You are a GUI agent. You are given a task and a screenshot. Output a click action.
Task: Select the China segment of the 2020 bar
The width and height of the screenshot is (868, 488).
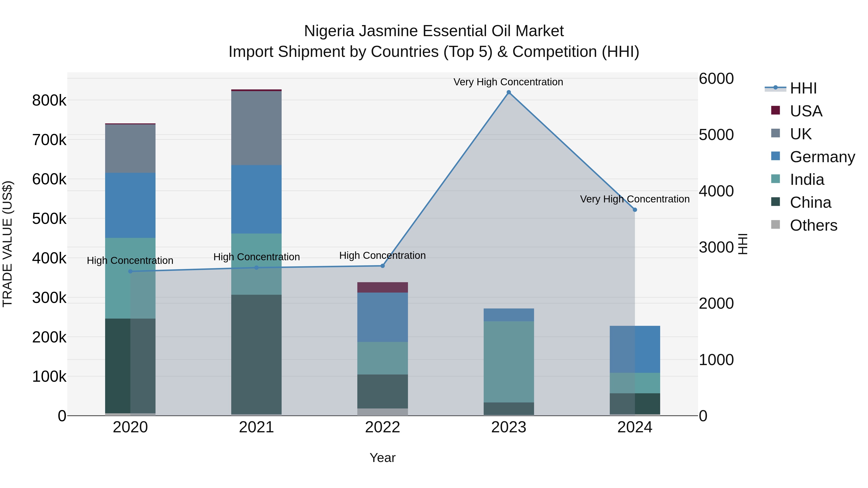(x=130, y=366)
